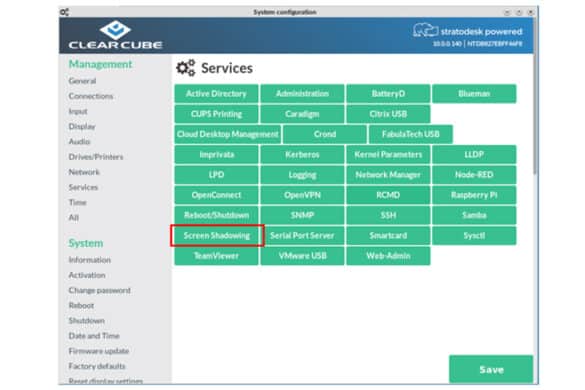
Task: Select Services in the sidebar
Action: click(x=83, y=187)
